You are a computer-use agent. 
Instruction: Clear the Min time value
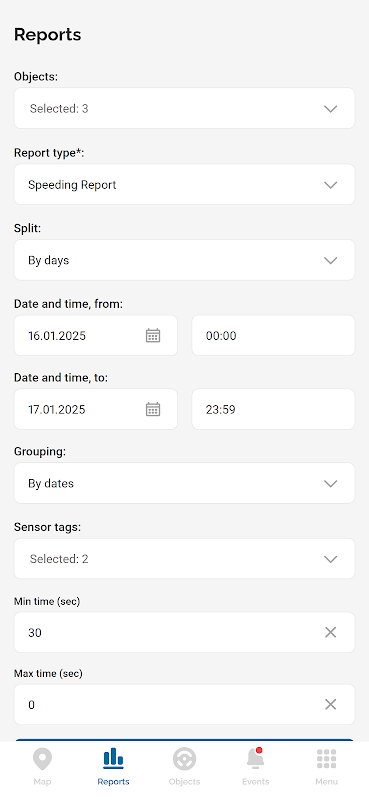[331, 632]
